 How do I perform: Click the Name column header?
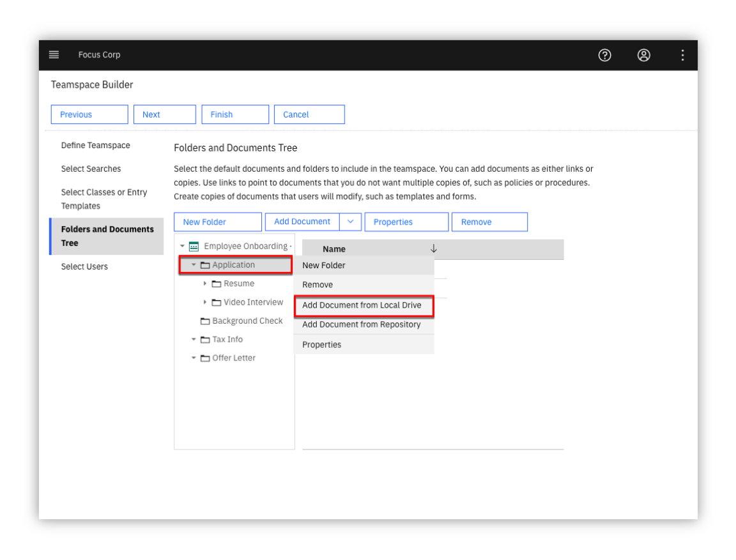point(334,249)
